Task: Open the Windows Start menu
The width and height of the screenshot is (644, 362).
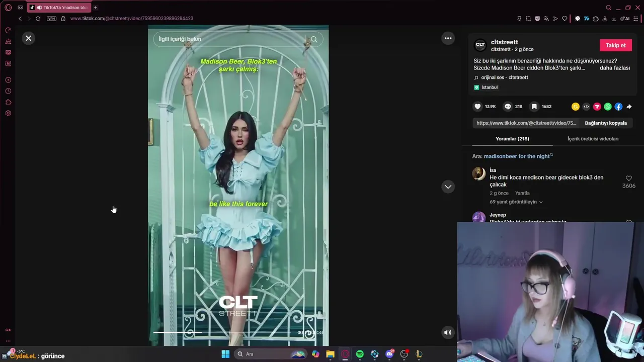Action: [x=225, y=354]
